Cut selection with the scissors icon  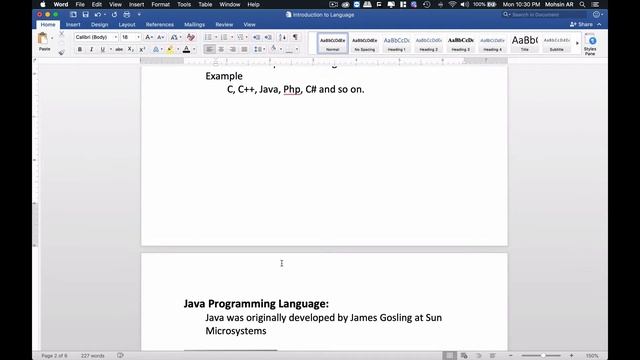tap(62, 34)
